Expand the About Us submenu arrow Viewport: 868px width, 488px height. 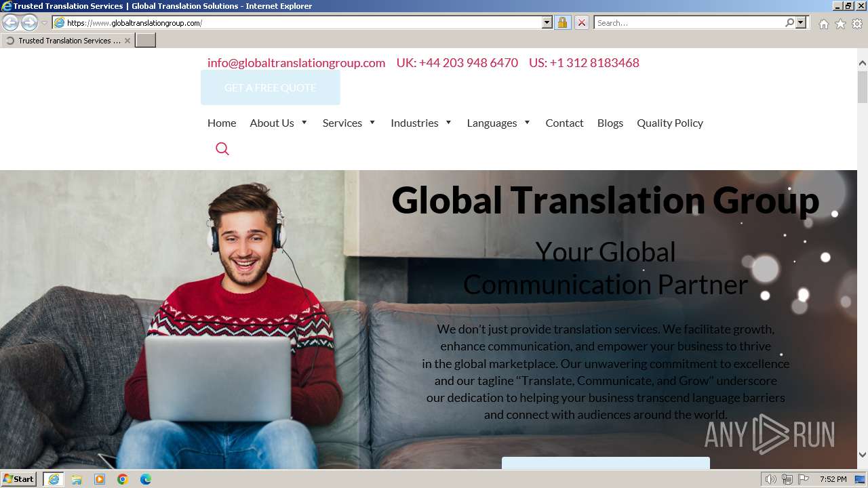click(304, 123)
